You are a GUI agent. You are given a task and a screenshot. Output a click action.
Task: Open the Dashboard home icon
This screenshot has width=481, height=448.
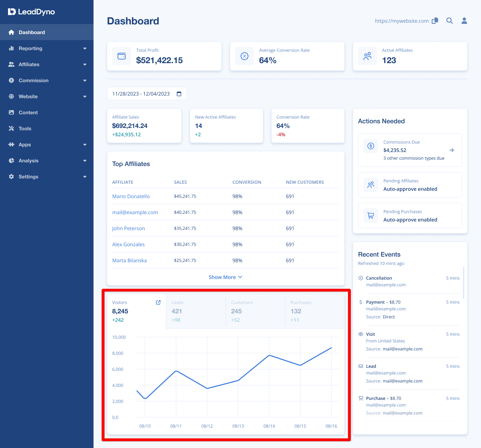coord(11,32)
